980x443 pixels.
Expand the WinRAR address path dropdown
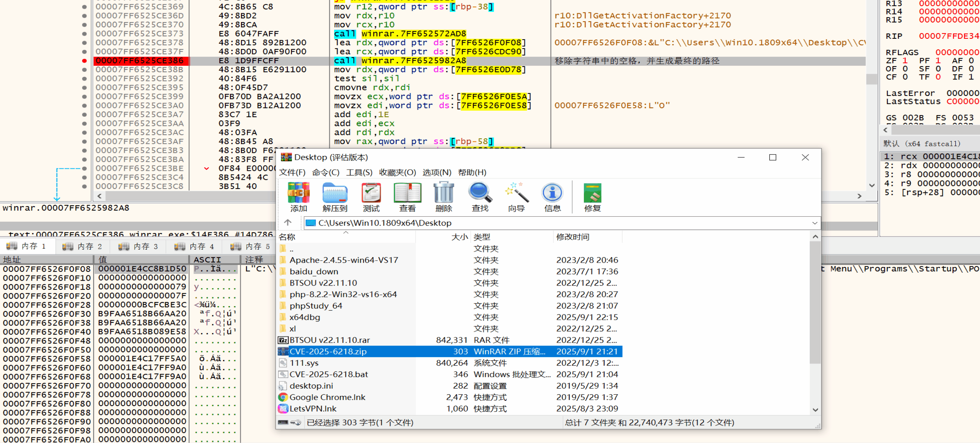[815, 223]
